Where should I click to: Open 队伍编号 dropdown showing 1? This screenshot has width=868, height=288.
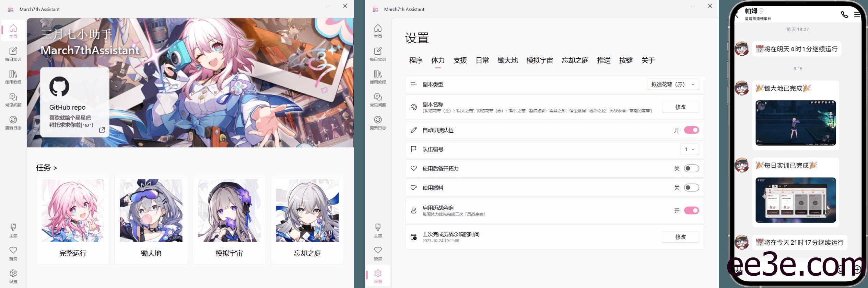690,149
